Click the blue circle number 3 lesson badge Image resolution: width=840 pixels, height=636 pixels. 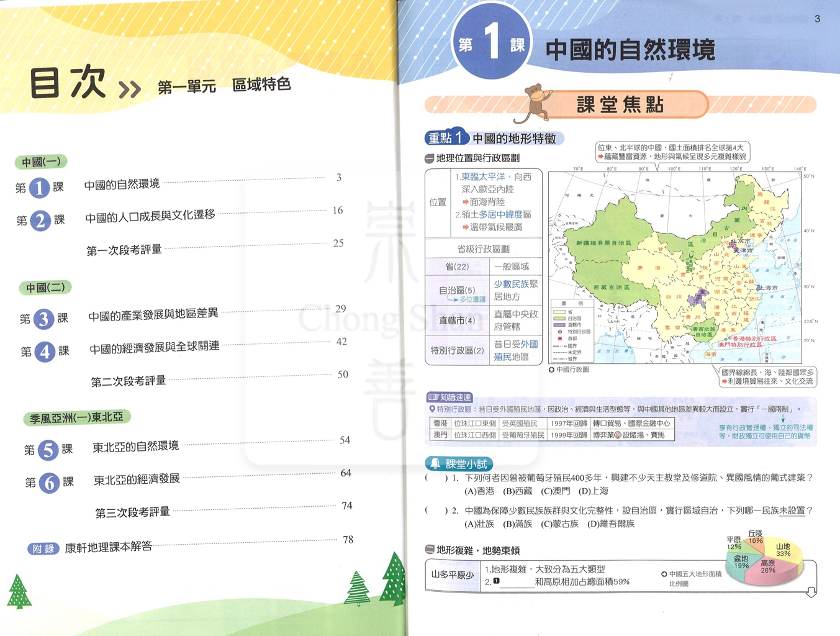click(x=43, y=319)
